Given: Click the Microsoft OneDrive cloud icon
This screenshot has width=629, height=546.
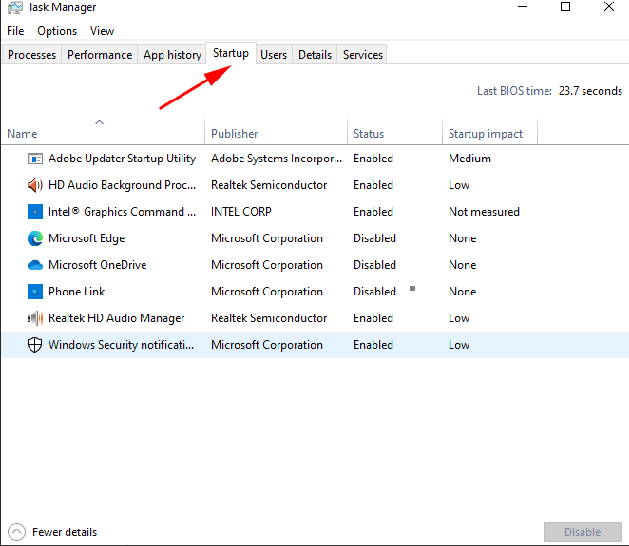Looking at the screenshot, I should click(x=35, y=265).
